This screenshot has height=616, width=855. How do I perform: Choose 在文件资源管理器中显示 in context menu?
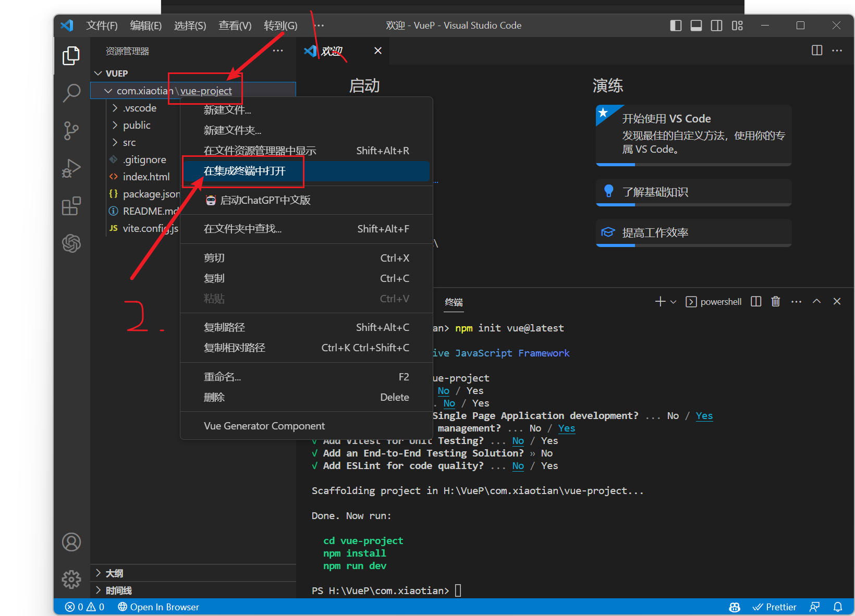[x=307, y=151]
